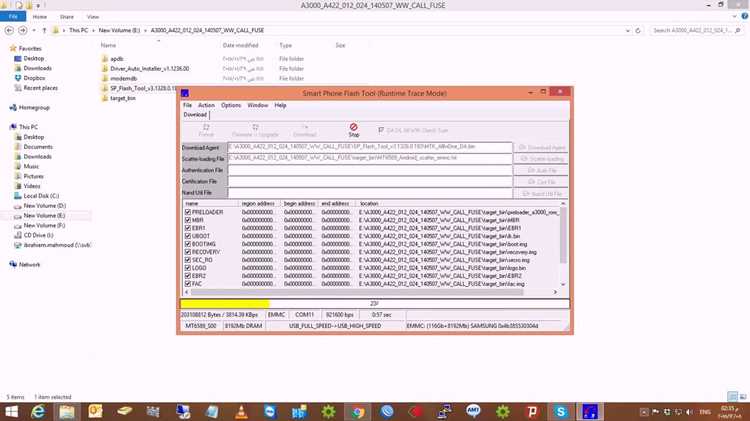
Task: Go back in File Explorer
Action: pyautogui.click(x=9, y=30)
